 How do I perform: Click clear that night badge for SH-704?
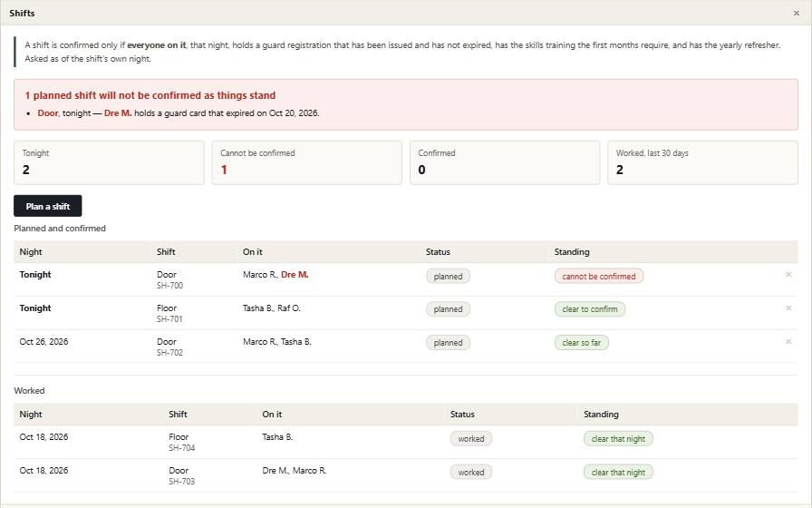[x=618, y=439]
